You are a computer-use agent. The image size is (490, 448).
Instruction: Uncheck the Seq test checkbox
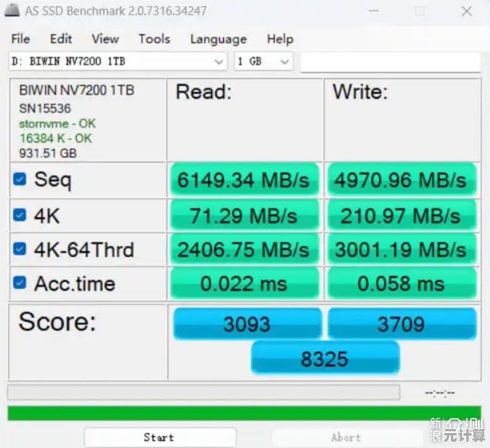(x=20, y=179)
